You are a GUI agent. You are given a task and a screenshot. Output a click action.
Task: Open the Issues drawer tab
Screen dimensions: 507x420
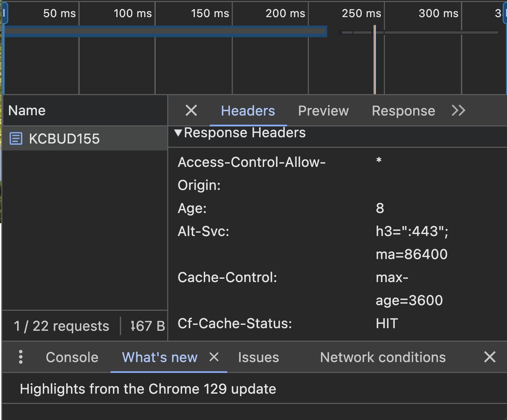(x=258, y=357)
